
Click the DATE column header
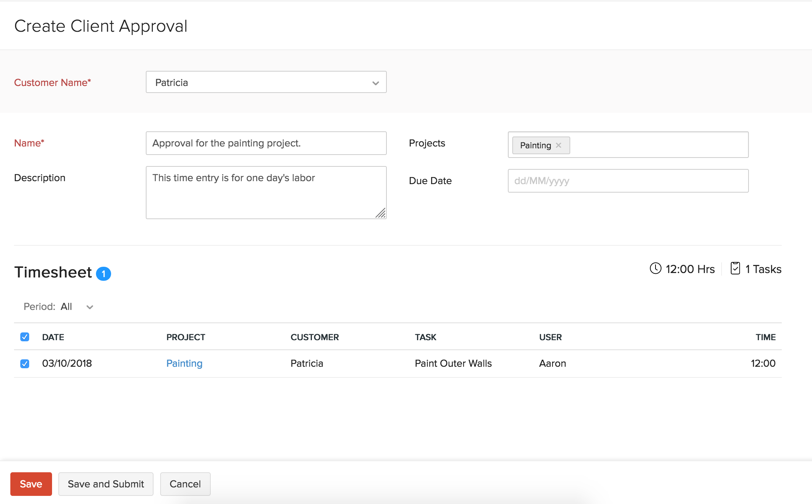pyautogui.click(x=53, y=337)
